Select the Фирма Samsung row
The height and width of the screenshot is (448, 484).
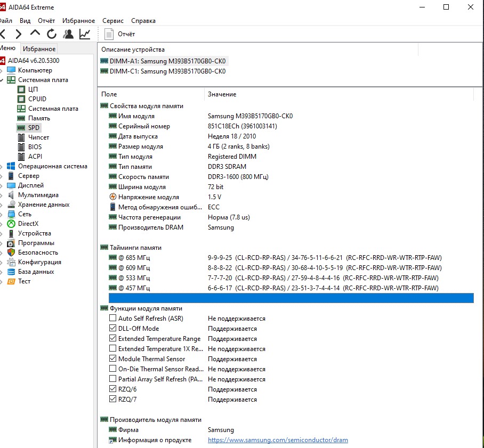tap(291, 430)
